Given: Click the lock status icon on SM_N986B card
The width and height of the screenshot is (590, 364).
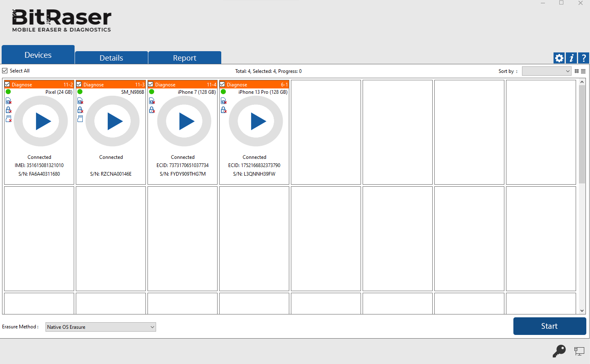Looking at the screenshot, I should [x=80, y=110].
